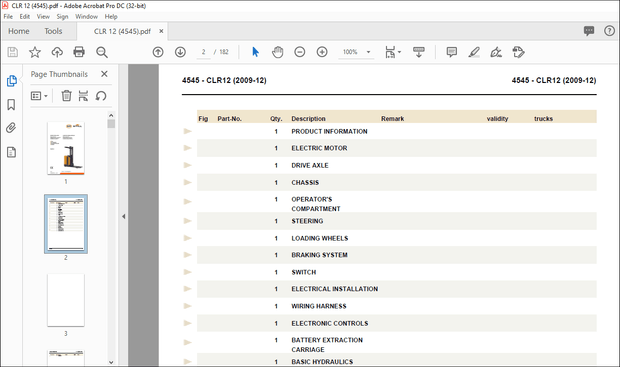Select the CLR 12 (4545).pdf document tab

[122, 31]
